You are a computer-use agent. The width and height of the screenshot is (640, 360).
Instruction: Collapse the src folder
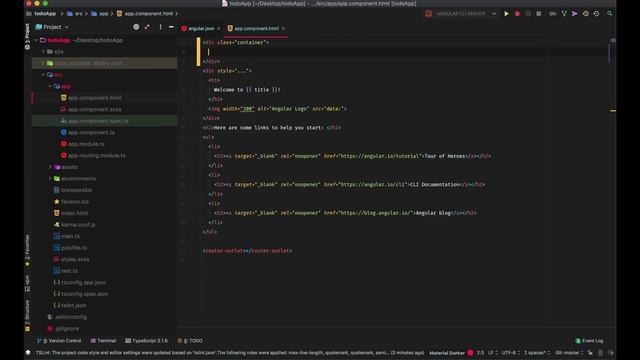43,75
